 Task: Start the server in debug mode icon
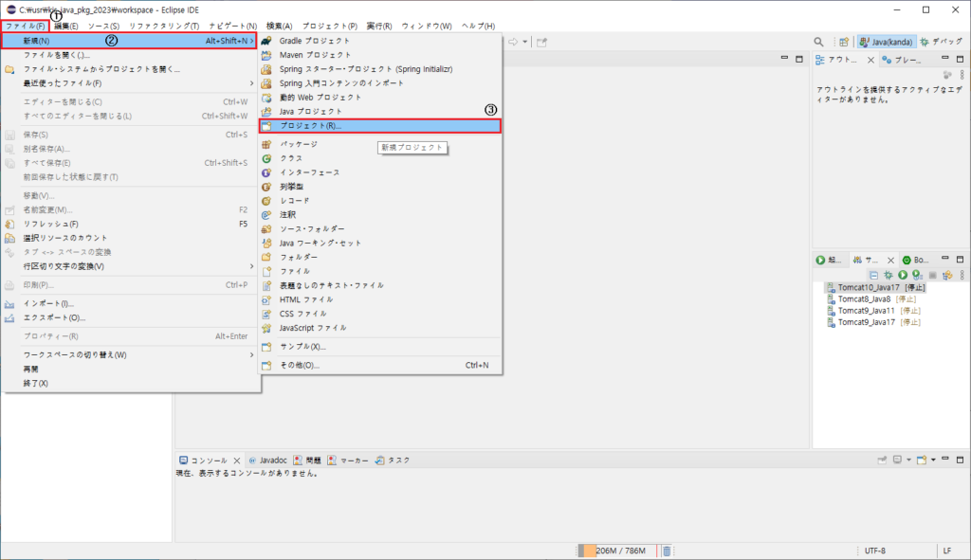889,275
